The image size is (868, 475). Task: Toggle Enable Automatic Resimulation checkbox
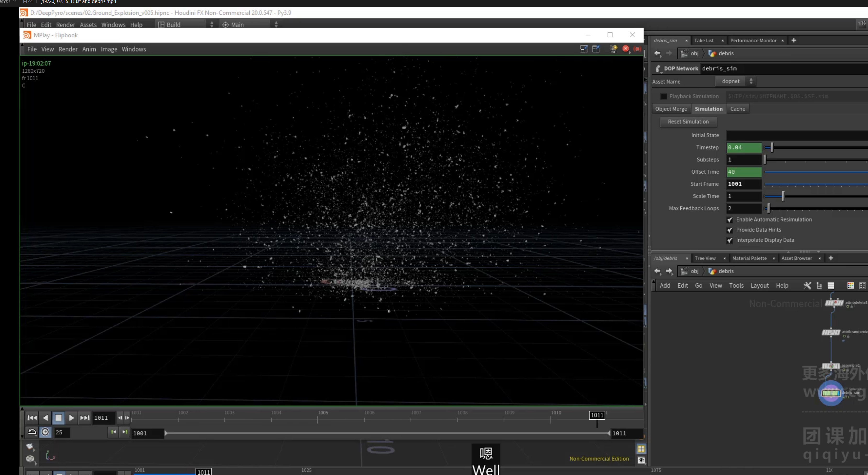tap(730, 220)
